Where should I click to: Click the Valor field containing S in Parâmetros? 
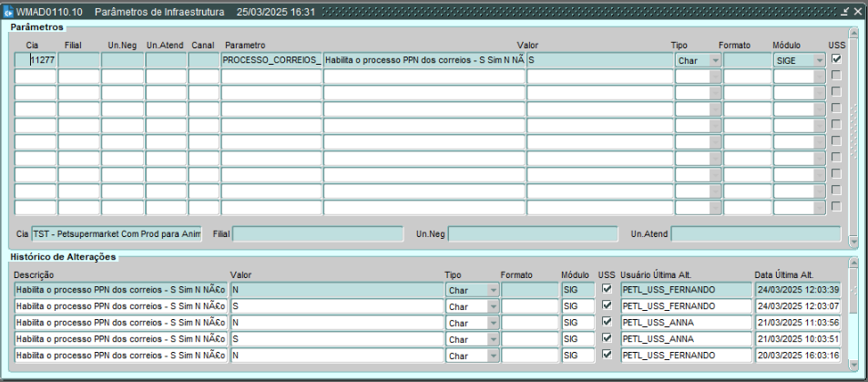pyautogui.click(x=598, y=60)
